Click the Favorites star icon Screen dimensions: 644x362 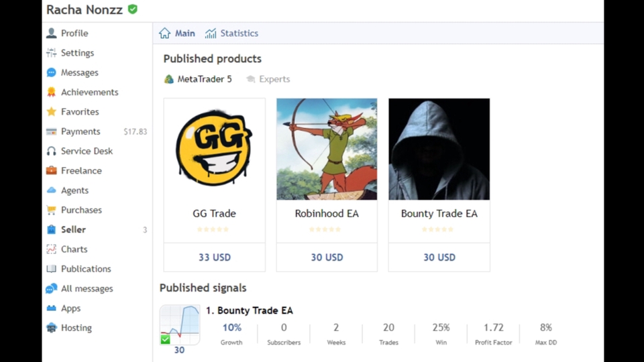point(52,112)
